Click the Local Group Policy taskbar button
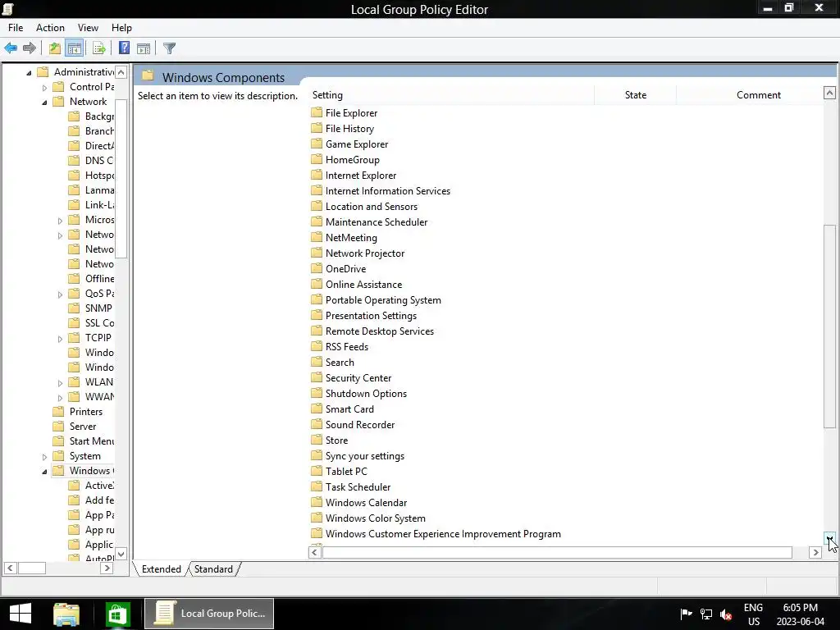 209,614
